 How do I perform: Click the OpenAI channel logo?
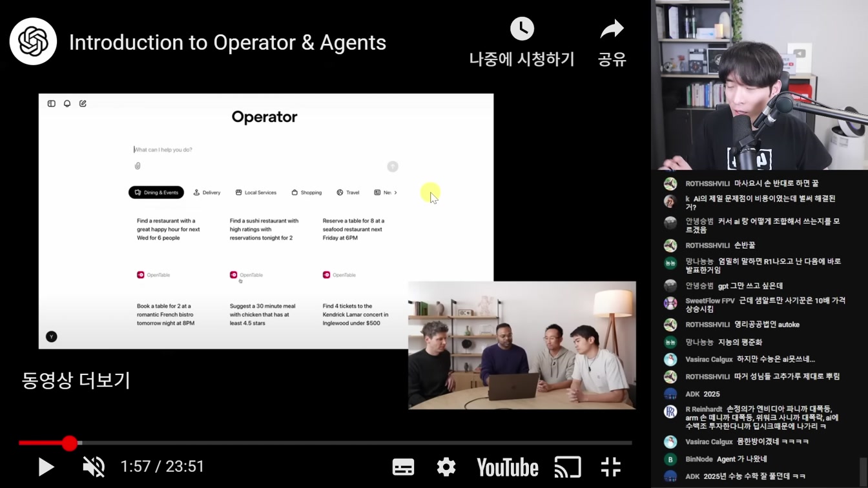(33, 42)
